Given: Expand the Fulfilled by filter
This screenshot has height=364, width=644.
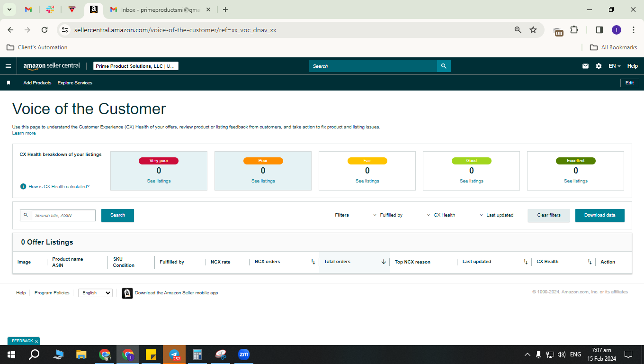Looking at the screenshot, I should pyautogui.click(x=388, y=215).
